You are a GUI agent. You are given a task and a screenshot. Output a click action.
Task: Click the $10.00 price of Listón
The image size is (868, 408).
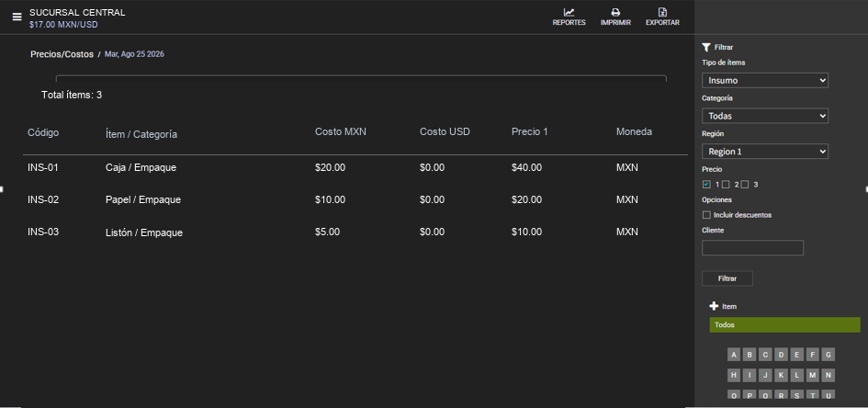coord(527,232)
